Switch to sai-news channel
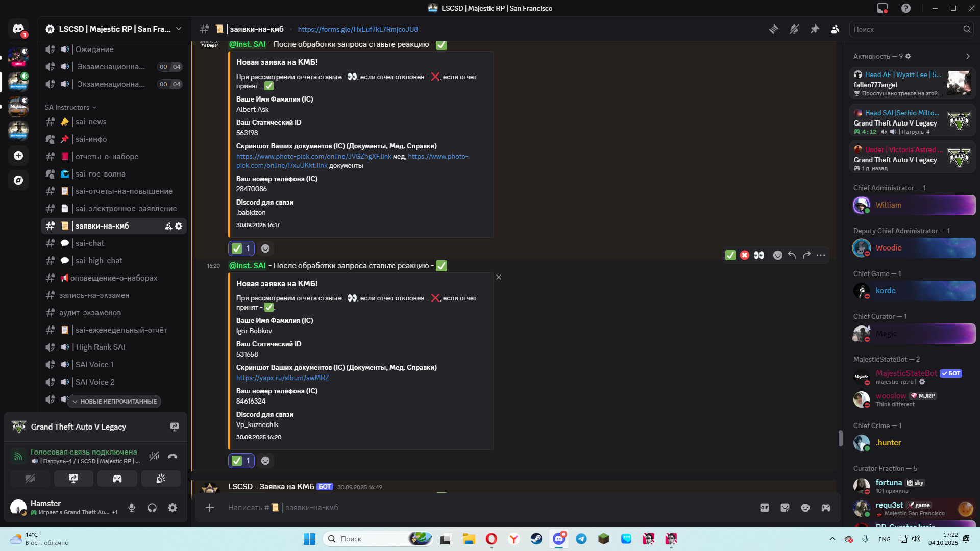Screen dimensions: 980x551 pos(91,122)
